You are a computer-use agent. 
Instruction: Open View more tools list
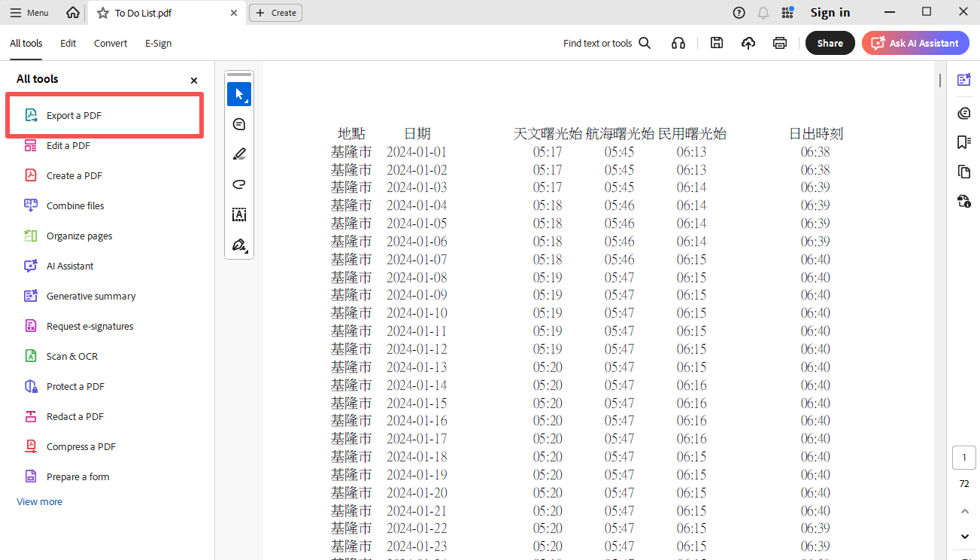(x=39, y=501)
